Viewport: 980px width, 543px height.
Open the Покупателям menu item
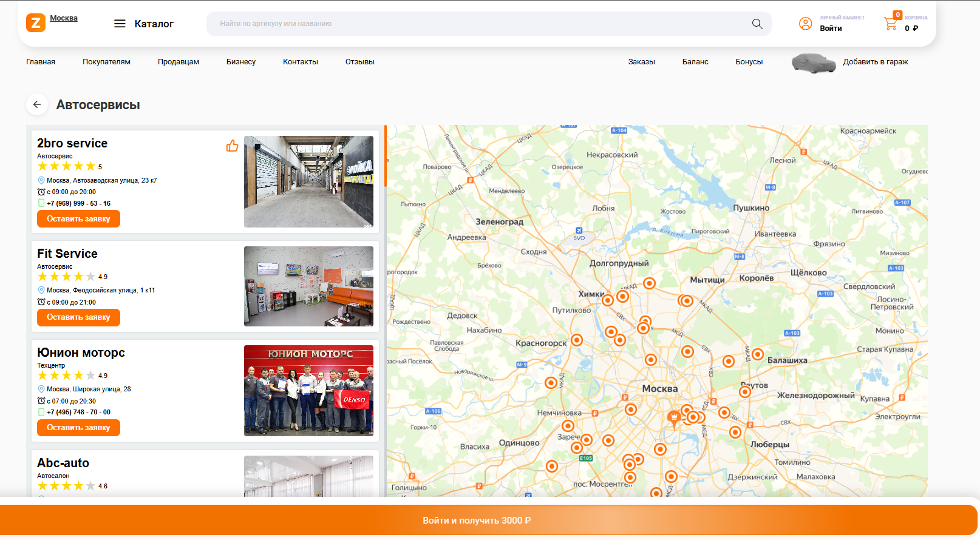(106, 62)
